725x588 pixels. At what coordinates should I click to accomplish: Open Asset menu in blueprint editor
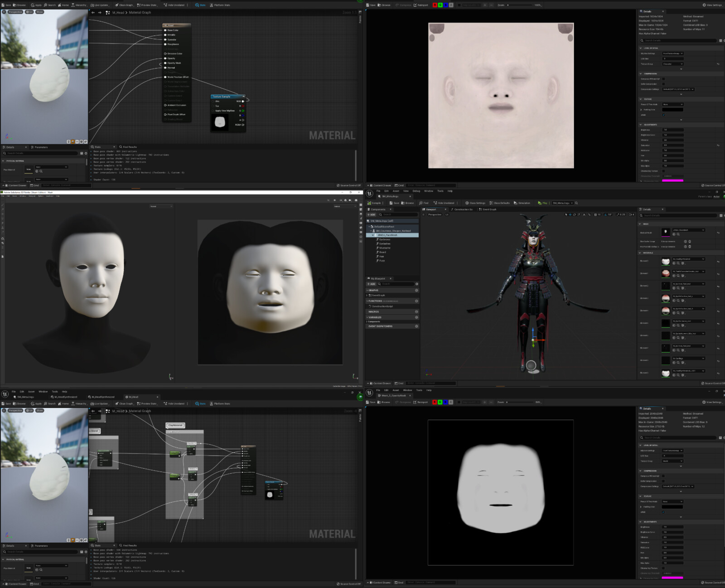(396, 191)
